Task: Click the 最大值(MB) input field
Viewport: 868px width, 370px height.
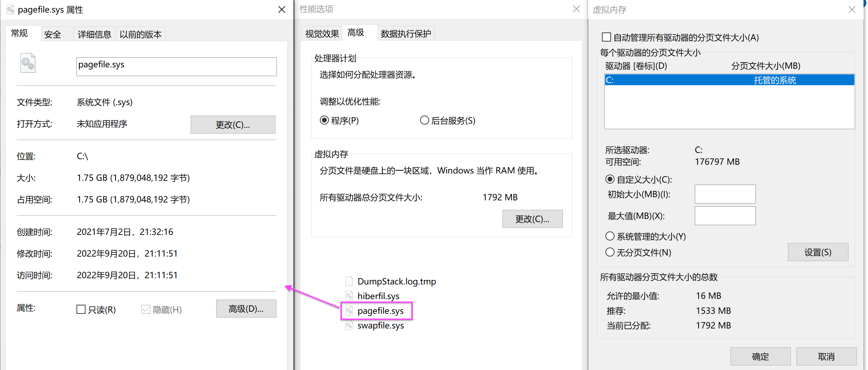Action: point(725,216)
